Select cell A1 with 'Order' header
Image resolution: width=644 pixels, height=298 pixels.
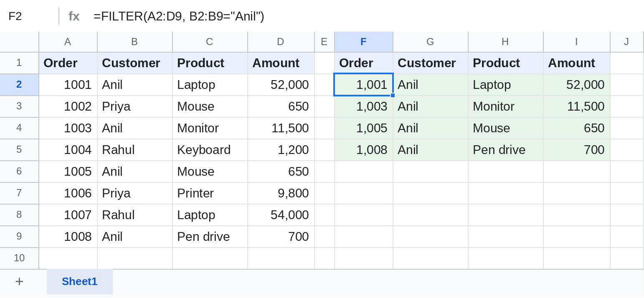tap(68, 63)
